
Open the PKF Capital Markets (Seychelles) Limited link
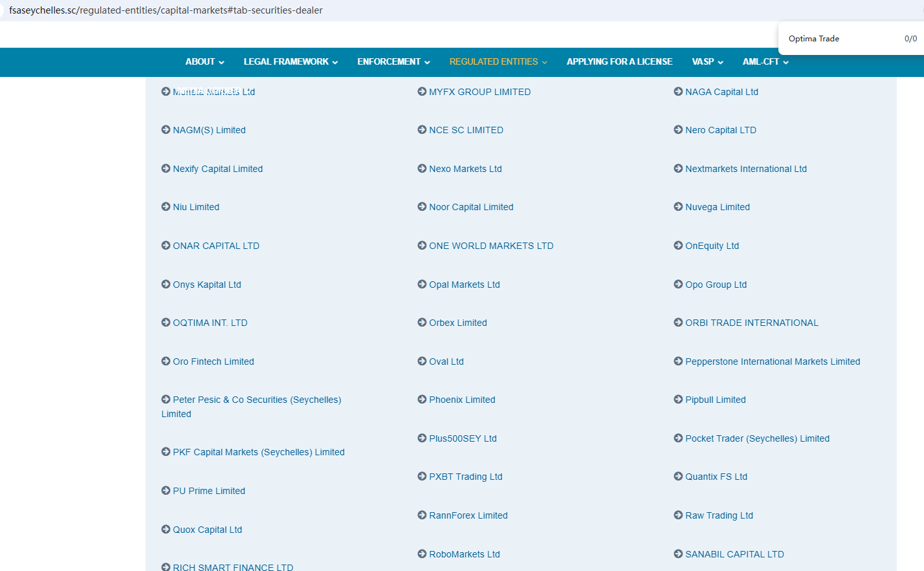pos(259,452)
